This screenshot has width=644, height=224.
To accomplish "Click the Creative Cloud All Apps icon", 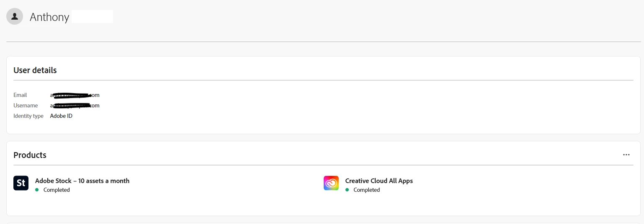I will [x=331, y=183].
